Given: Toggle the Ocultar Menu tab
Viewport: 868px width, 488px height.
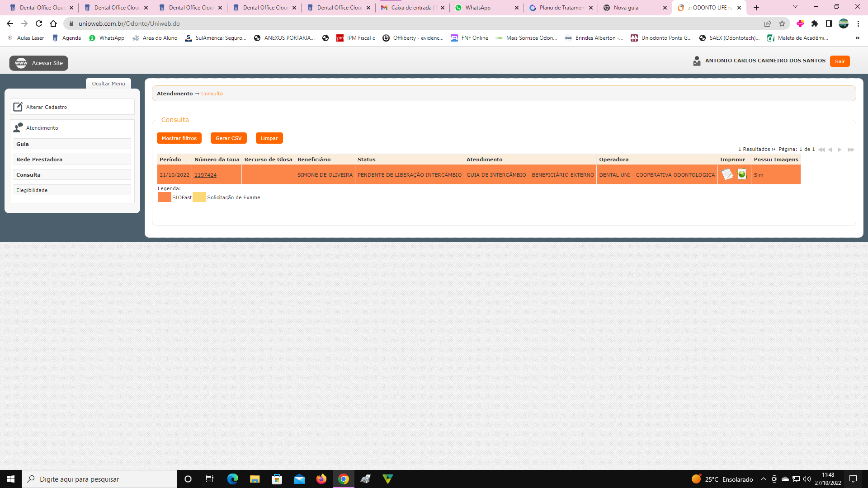Looking at the screenshot, I should 108,84.
